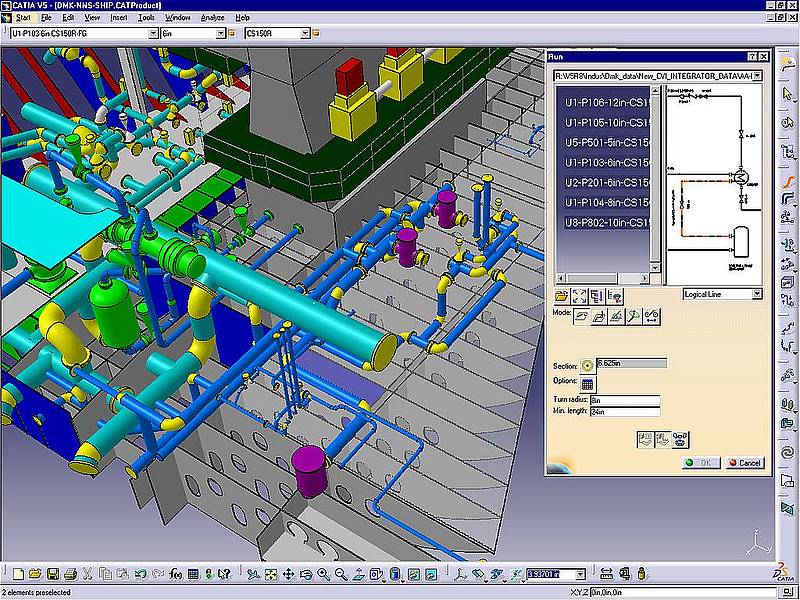Open the Insert menu

pos(119,17)
